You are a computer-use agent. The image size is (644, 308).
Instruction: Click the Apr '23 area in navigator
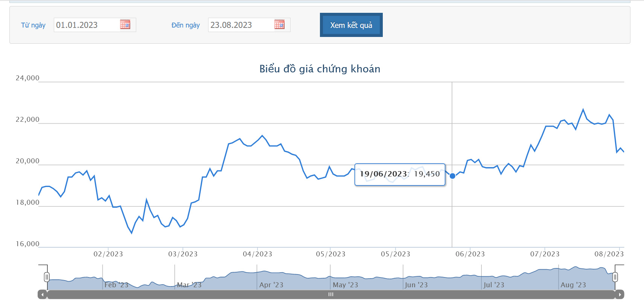[x=271, y=285]
